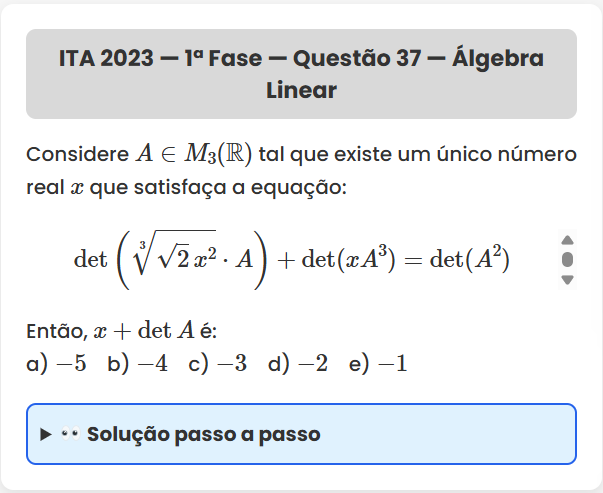Click the equation's scrollbar thumb
Viewport: 603px width, 493px height.
click(567, 260)
